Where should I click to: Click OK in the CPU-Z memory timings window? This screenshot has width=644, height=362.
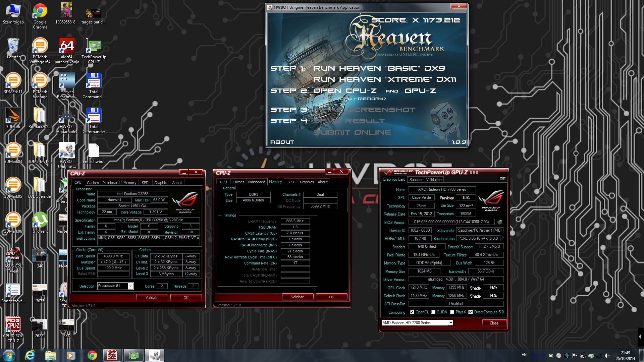click(x=331, y=297)
